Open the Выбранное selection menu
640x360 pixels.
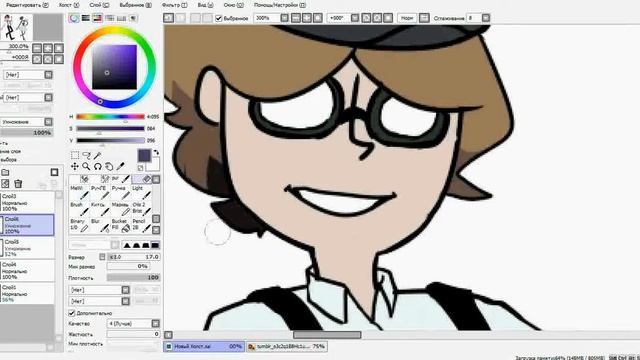pos(136,5)
